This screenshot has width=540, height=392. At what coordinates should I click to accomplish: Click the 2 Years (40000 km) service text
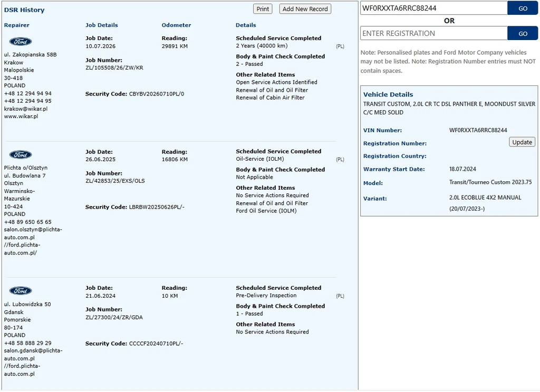pos(262,46)
